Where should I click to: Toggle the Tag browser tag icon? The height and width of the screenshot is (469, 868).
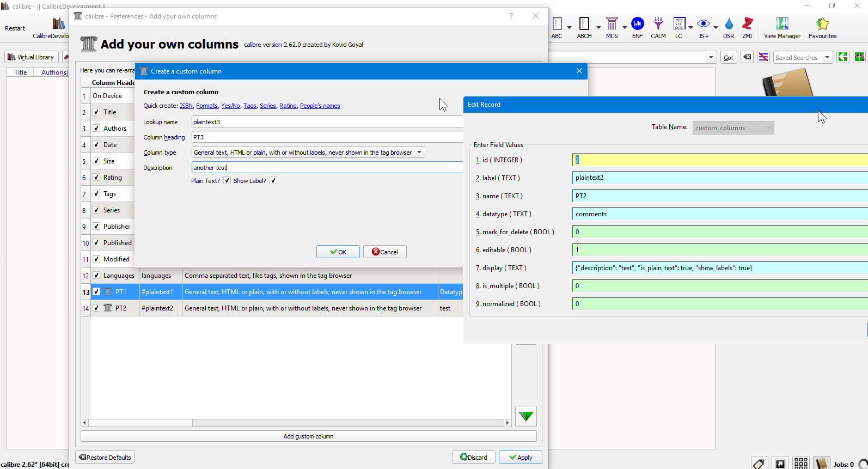[x=760, y=463]
